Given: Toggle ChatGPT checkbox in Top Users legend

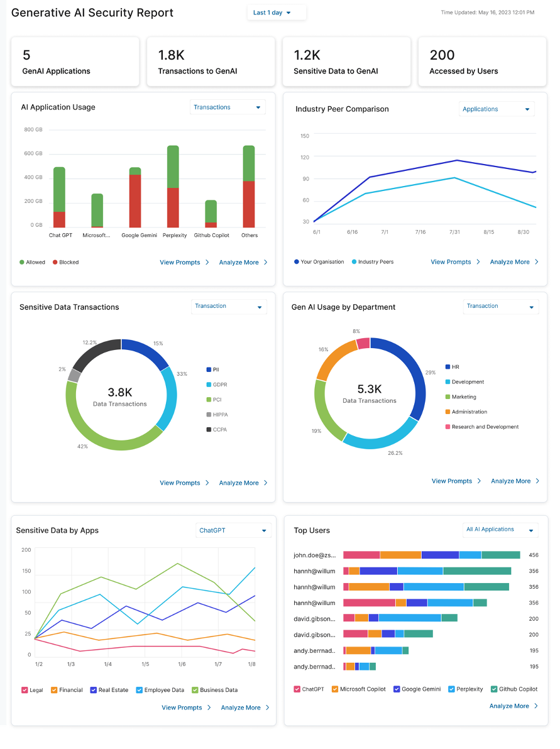Looking at the screenshot, I should (x=297, y=689).
